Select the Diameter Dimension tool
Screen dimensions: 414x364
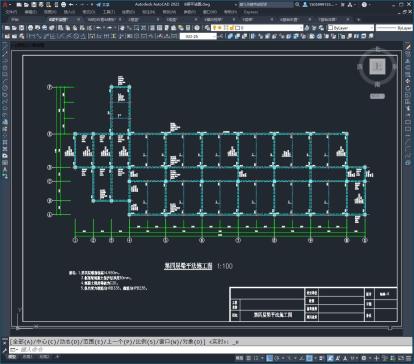tap(77, 36)
